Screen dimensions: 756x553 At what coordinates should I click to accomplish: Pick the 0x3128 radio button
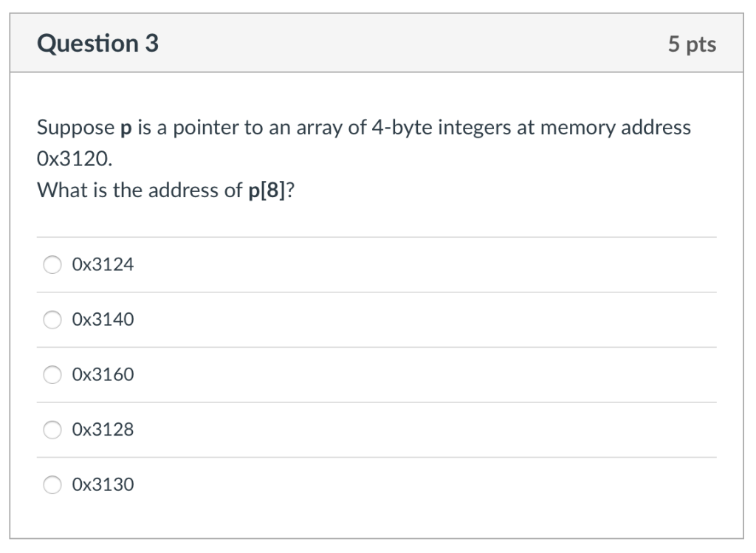coord(52,430)
